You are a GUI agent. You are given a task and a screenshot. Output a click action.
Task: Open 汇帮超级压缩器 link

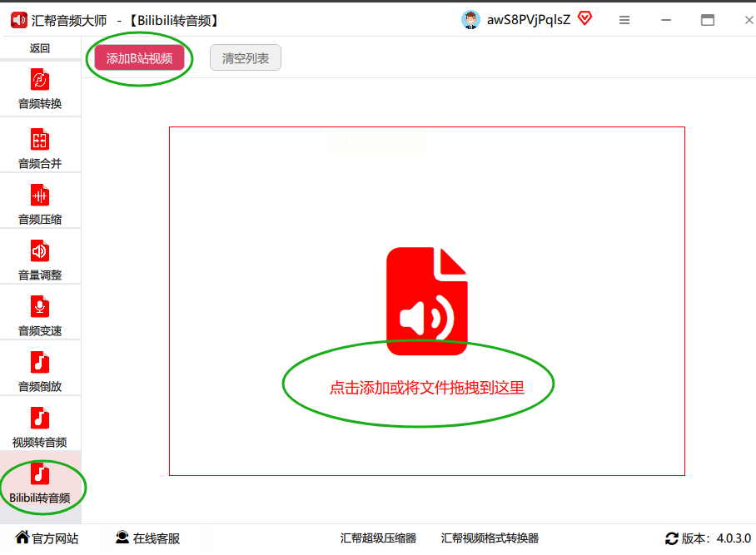[x=378, y=538]
